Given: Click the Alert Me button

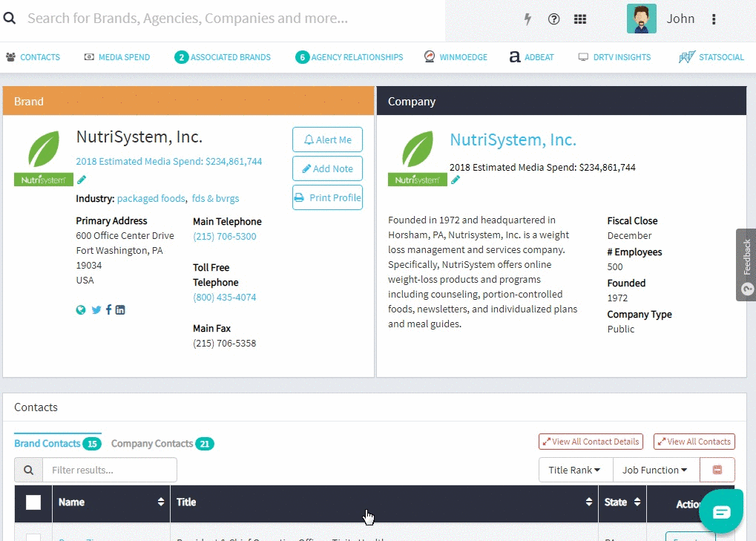Looking at the screenshot, I should pos(327,140).
